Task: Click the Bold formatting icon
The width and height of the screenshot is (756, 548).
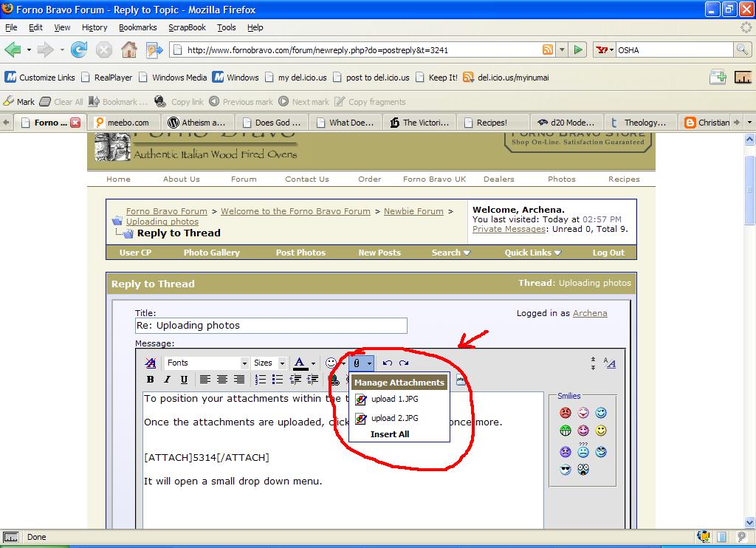Action: (x=151, y=380)
